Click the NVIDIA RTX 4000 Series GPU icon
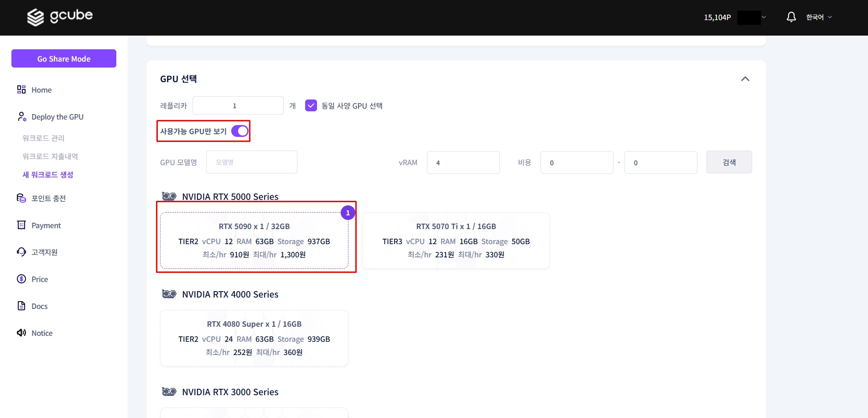 click(x=169, y=294)
